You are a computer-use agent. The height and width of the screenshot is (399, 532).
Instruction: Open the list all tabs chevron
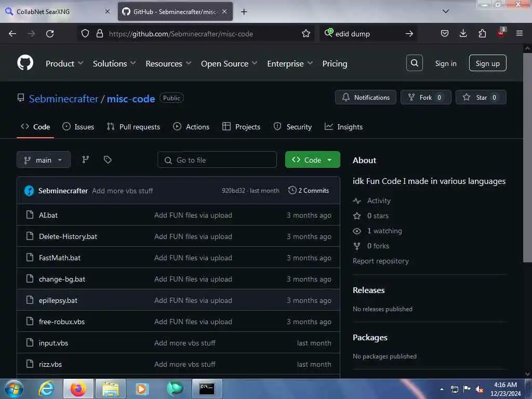pos(445,11)
